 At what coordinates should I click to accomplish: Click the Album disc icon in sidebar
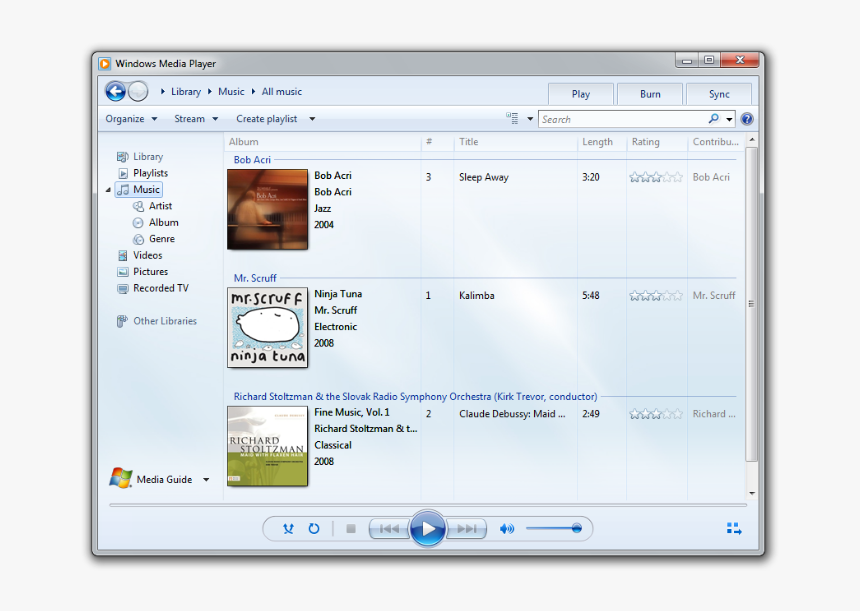click(138, 223)
